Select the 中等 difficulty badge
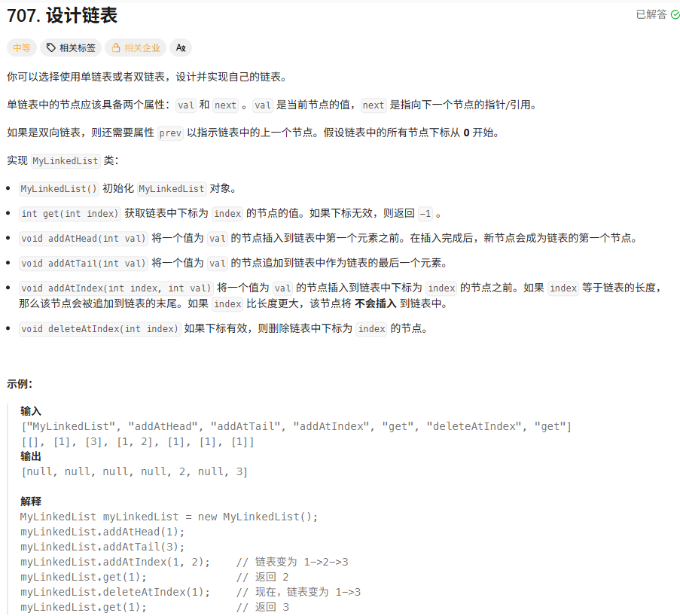Viewport: 680px width, 616px height. point(22,47)
